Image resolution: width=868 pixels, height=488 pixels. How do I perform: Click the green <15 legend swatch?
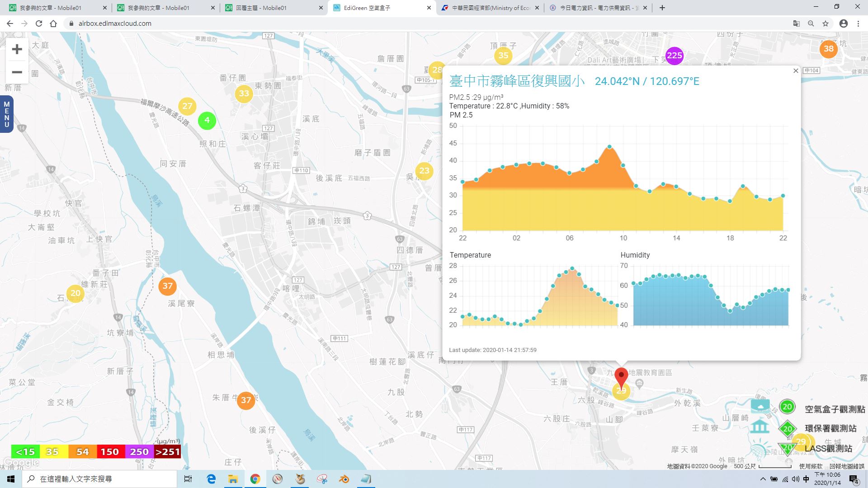pos(25,452)
